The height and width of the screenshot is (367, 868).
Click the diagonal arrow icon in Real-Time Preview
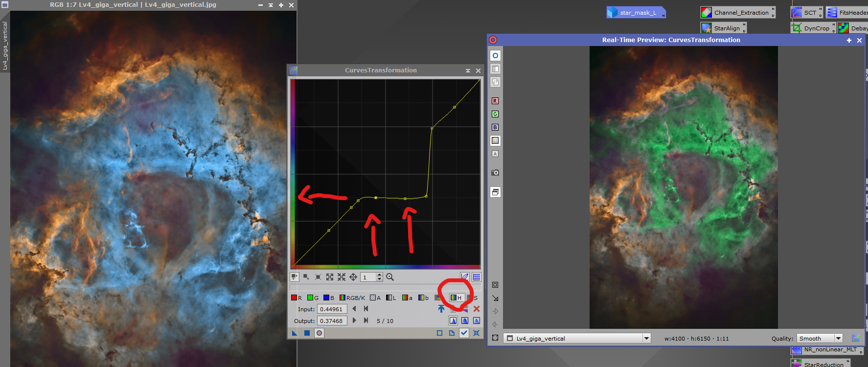(x=495, y=298)
